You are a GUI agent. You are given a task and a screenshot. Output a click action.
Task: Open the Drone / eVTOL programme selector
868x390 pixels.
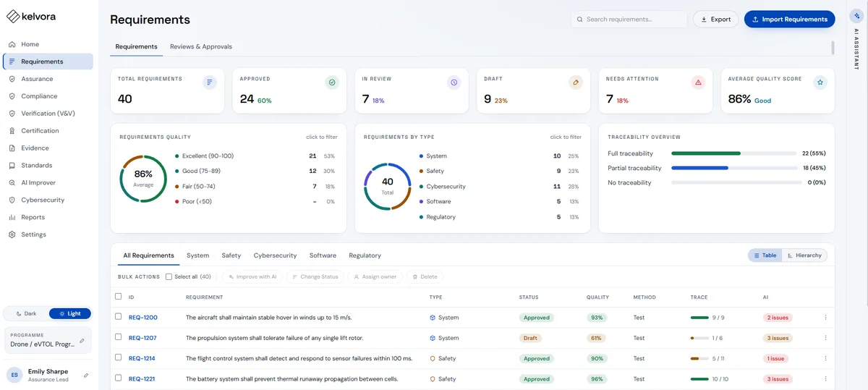[48, 340]
